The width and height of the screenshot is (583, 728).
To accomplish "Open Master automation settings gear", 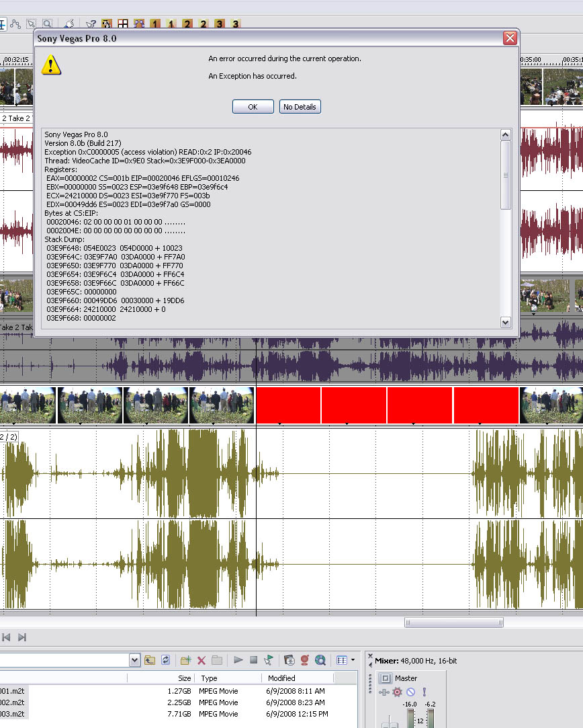I will 397,692.
